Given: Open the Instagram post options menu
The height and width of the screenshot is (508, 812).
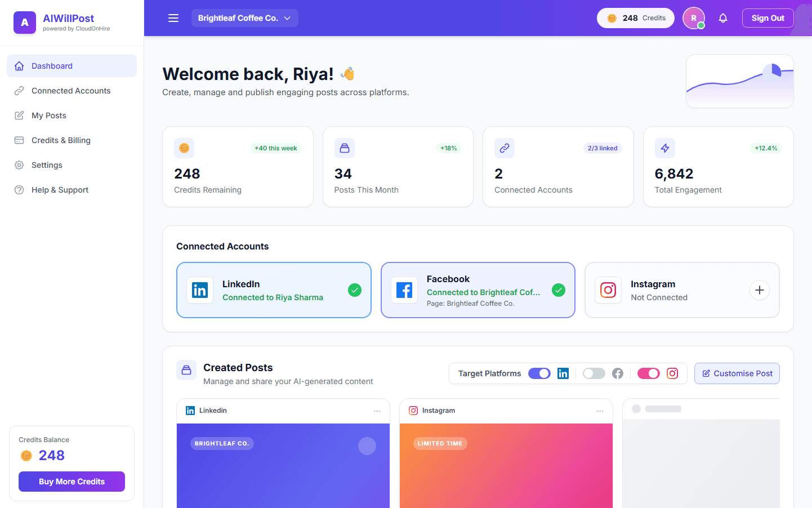Looking at the screenshot, I should pyautogui.click(x=600, y=411).
